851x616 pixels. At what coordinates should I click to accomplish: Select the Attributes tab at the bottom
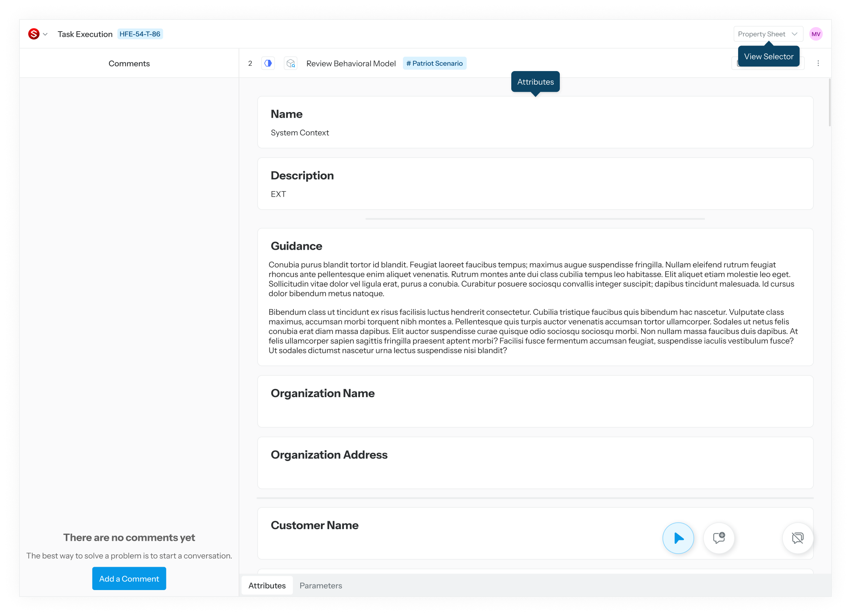coord(267,585)
